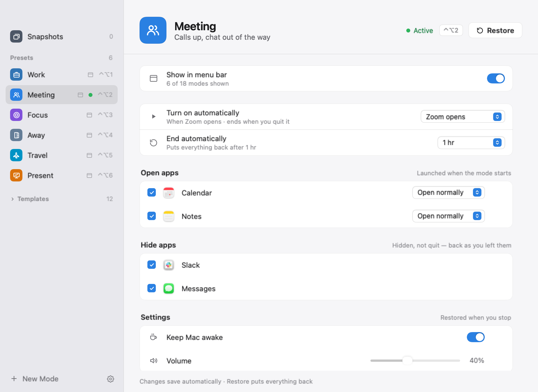Click New Mode button

tap(35, 379)
